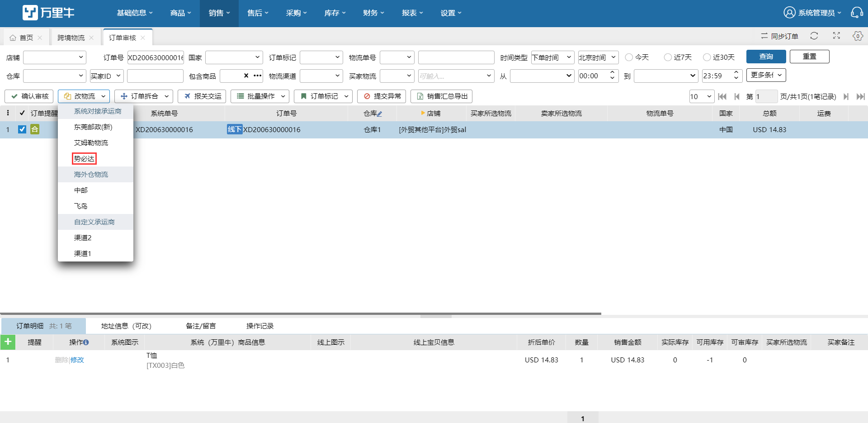Close the 跨境物流 tab
Screen dimensions: 868x423
pos(91,38)
